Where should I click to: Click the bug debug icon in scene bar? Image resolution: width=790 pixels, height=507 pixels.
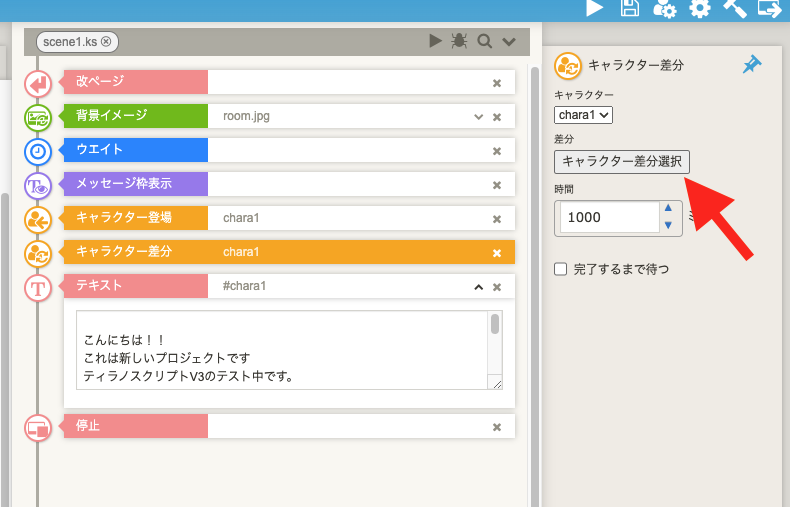(x=459, y=41)
